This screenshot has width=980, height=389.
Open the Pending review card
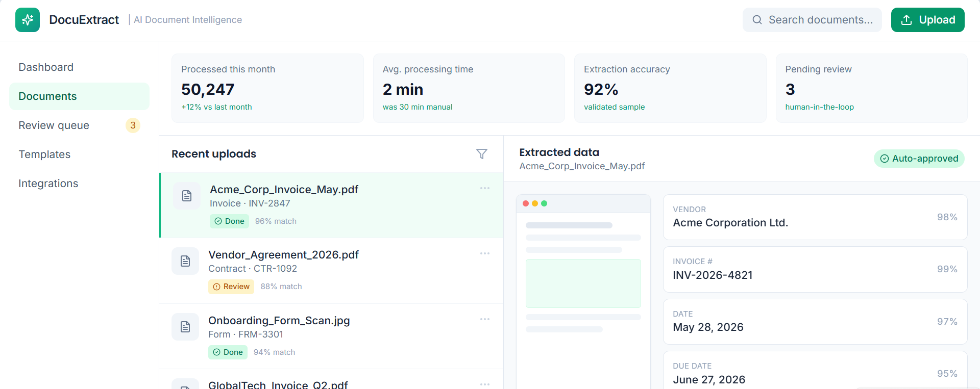click(871, 88)
